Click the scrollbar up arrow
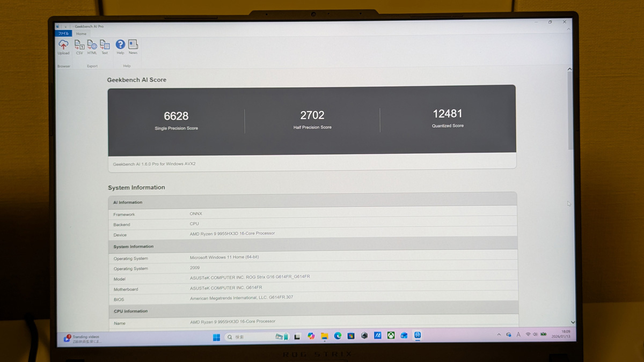The width and height of the screenshot is (644, 362). point(570,69)
